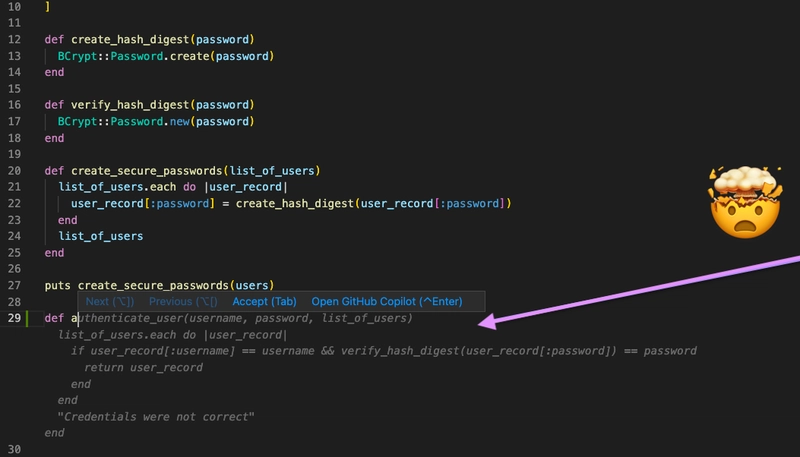Click the puts create_secure_passwords(users) line

159,286
